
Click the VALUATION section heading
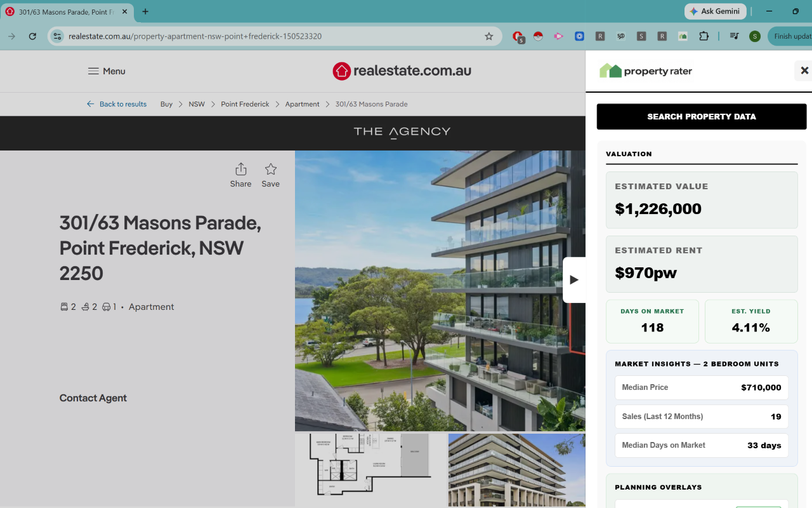tap(629, 154)
